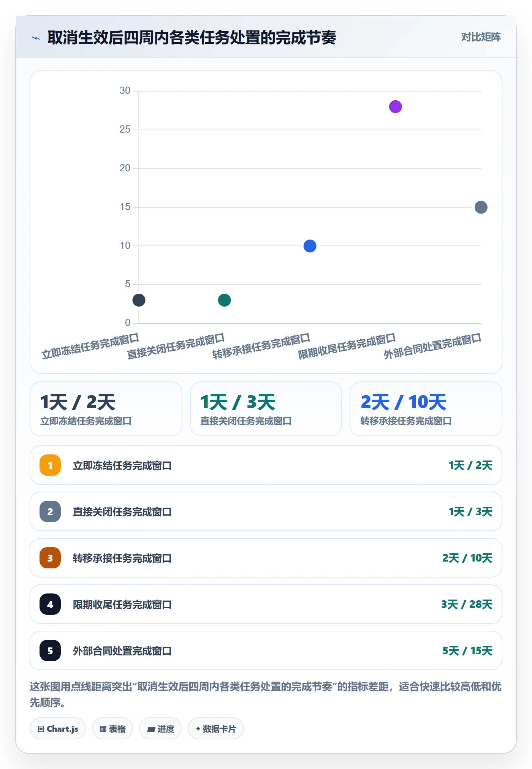Click the 2天 / 10天 value in row 3
This screenshot has width=532, height=769.
(x=467, y=558)
